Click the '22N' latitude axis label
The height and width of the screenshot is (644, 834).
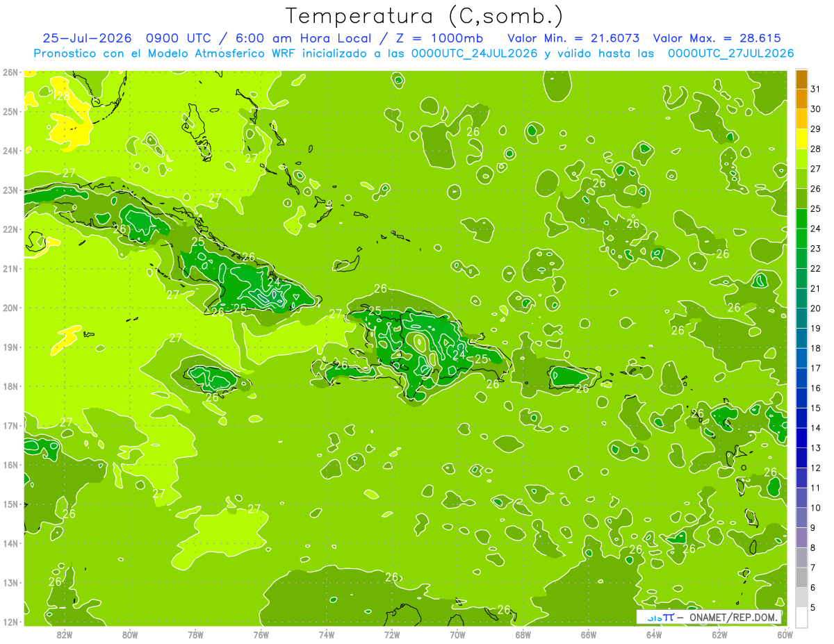coord(10,229)
